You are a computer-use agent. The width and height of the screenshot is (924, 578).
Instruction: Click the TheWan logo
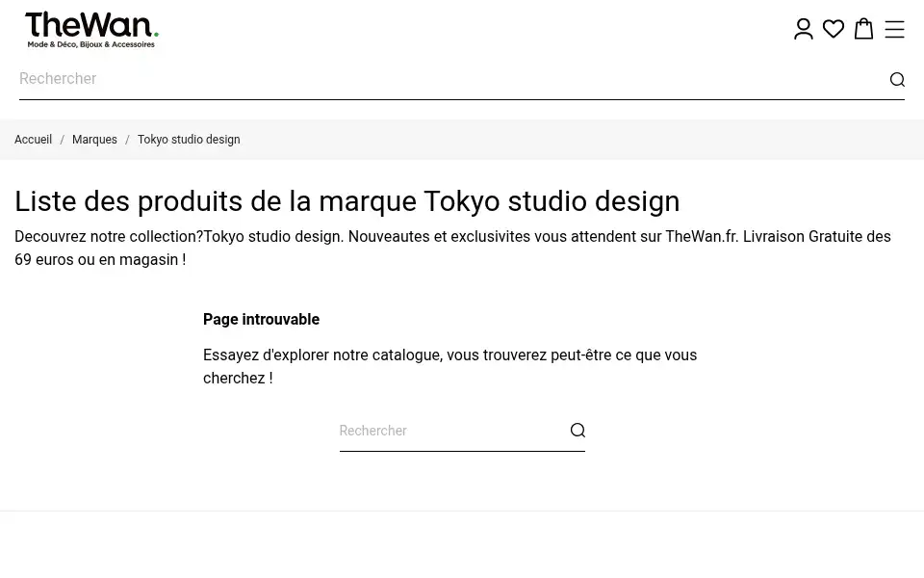click(x=92, y=30)
